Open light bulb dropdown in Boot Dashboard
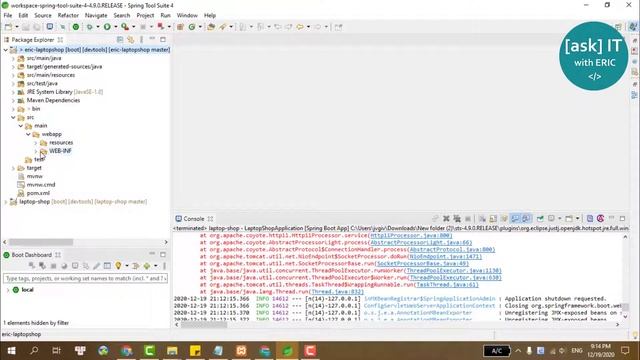Screen dimensions: 640x360 coord(127,266)
